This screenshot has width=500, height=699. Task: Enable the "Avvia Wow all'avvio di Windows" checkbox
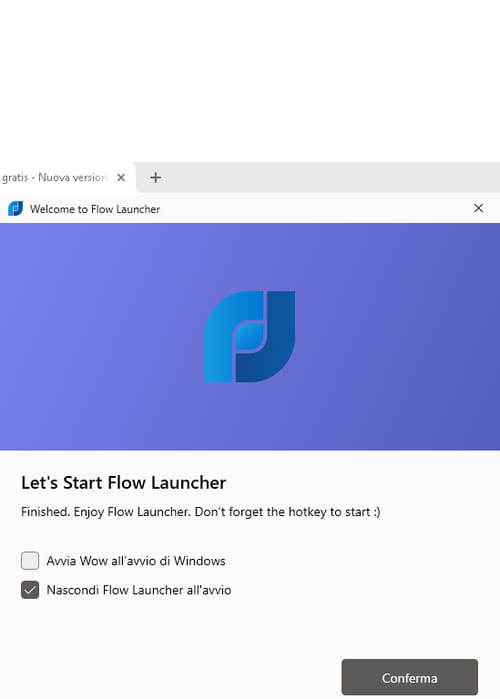[30, 561]
